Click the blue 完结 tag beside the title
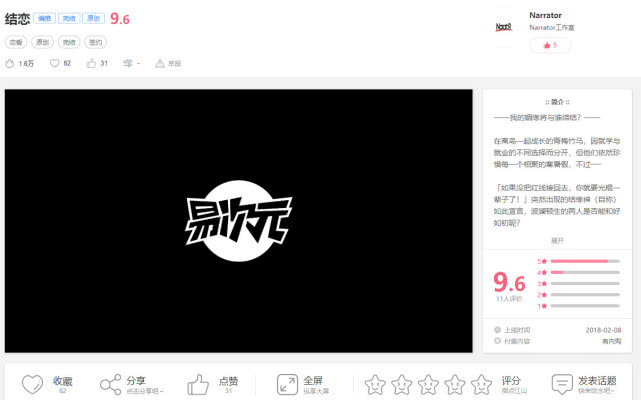641x400 pixels. point(69,18)
